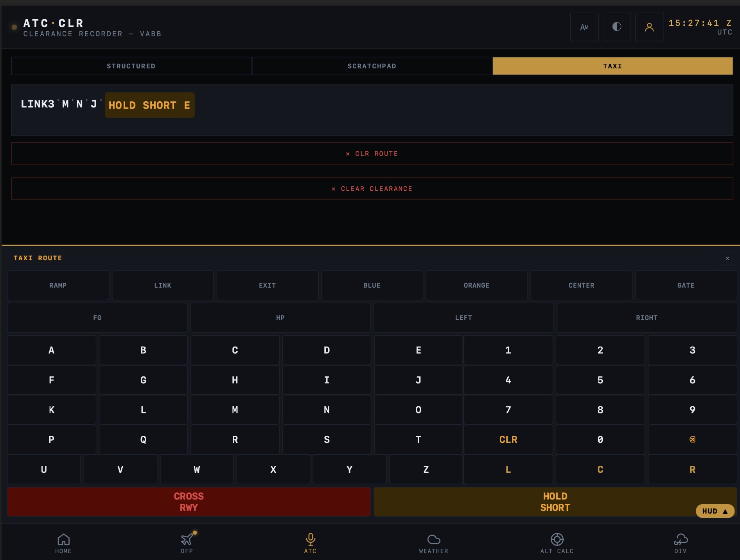Viewport: 740px width, 560px height.
Task: Tap white letter key N
Action: pyautogui.click(x=327, y=410)
